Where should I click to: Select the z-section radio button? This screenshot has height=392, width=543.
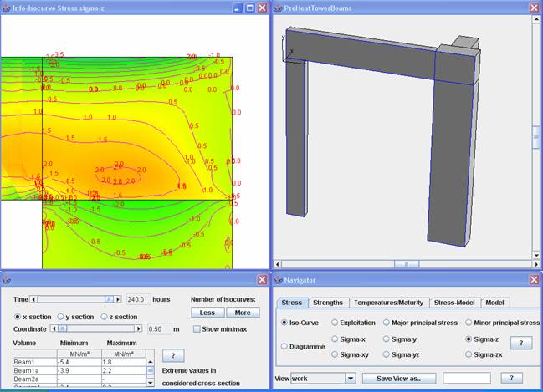click(104, 317)
